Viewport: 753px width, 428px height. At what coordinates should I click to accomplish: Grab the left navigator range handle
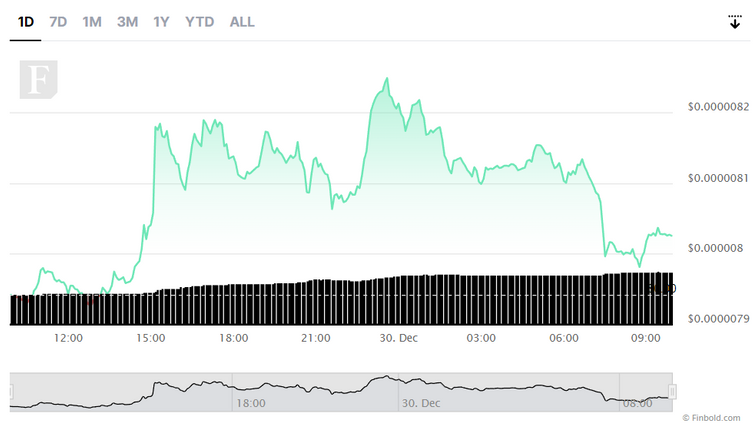pos(10,392)
